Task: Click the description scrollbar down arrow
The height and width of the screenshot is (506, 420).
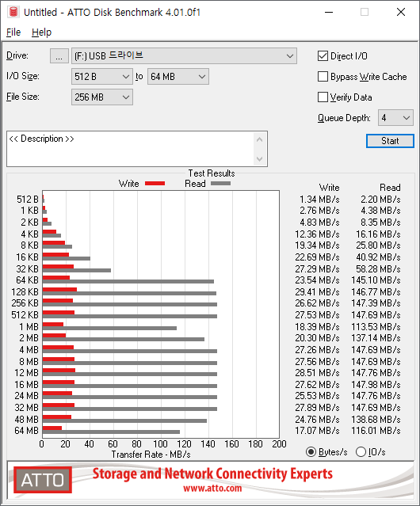Action: coord(260,158)
